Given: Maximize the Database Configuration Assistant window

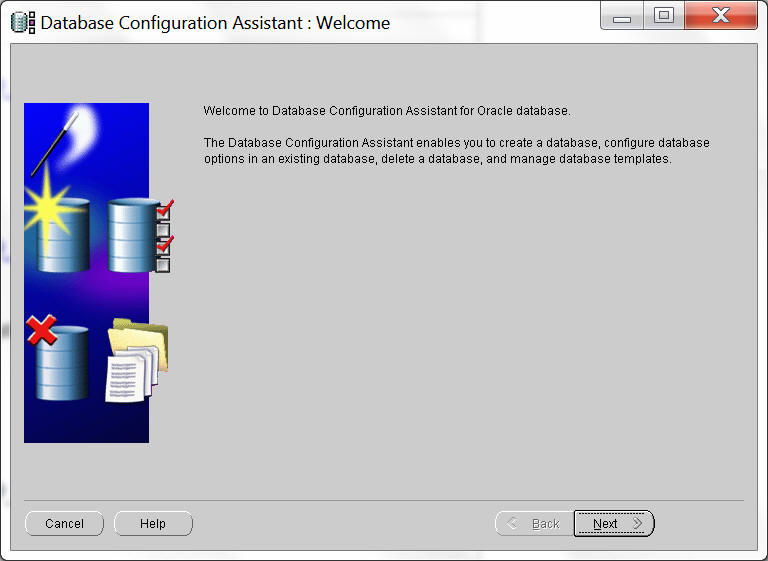Looking at the screenshot, I should tap(664, 16).
